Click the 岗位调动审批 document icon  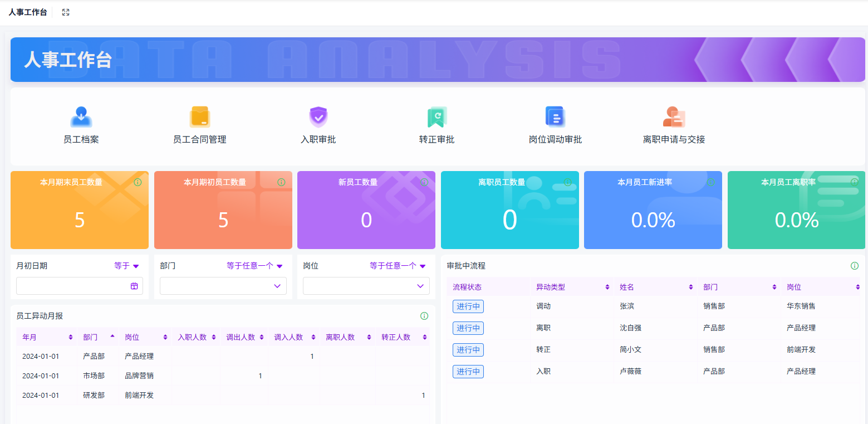pyautogui.click(x=555, y=116)
